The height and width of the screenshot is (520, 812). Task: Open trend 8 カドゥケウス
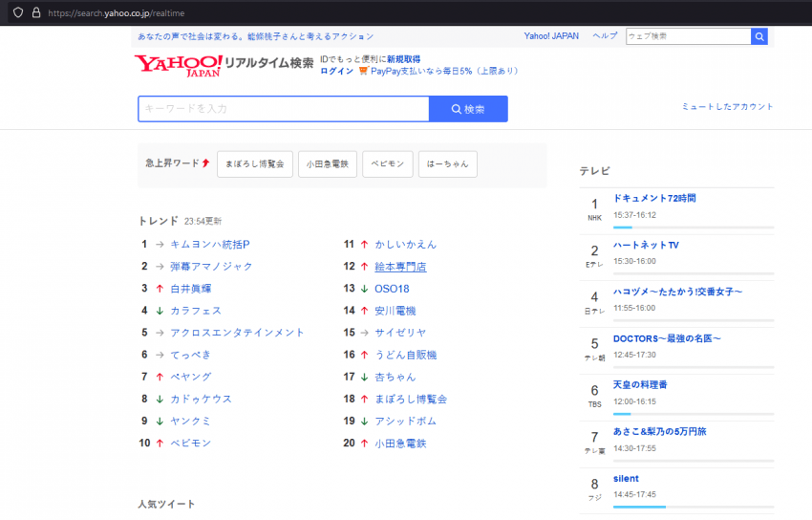(x=201, y=399)
